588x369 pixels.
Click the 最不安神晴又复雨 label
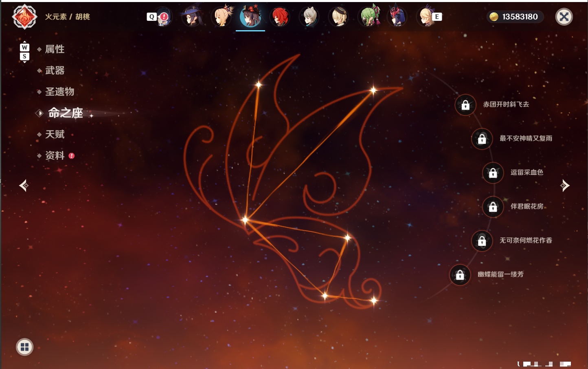526,139
